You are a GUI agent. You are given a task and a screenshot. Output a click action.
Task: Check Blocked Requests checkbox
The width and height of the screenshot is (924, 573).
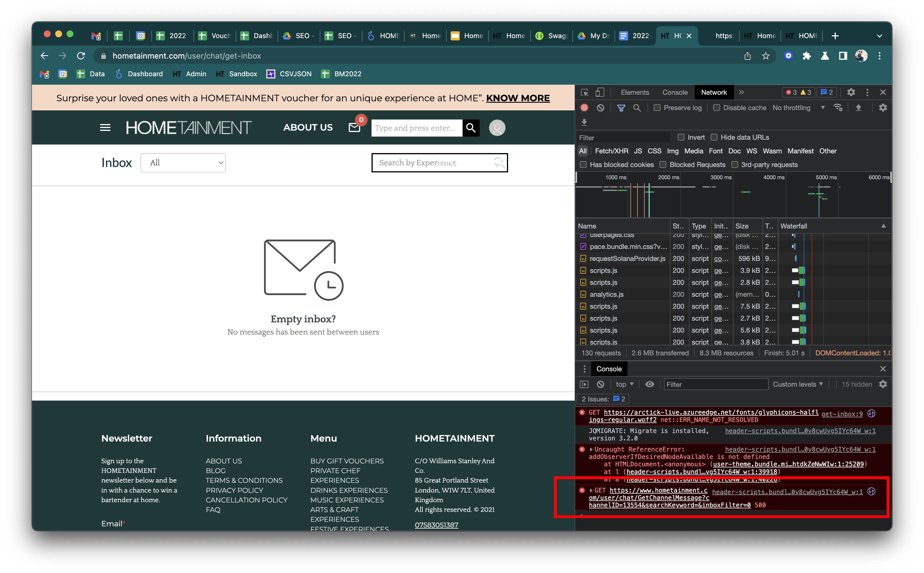(x=663, y=164)
